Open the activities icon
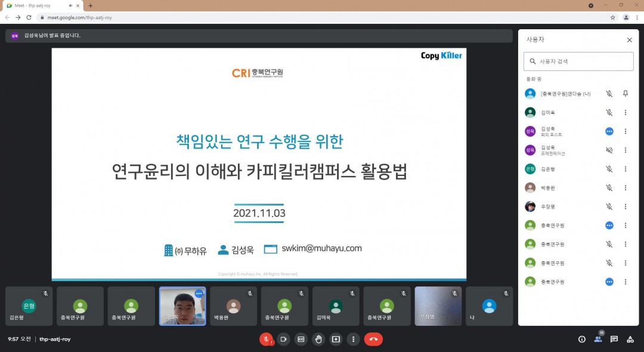The width and height of the screenshot is (644, 352). pyautogui.click(x=630, y=339)
